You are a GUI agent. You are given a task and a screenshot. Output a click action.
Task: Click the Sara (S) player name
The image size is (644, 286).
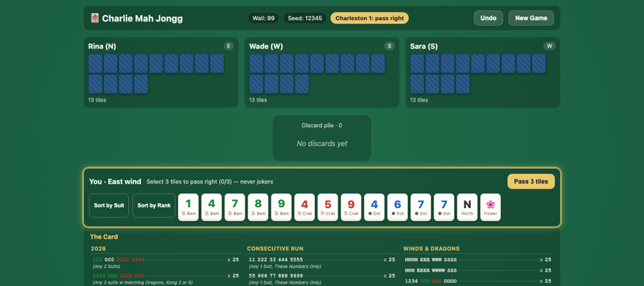coord(424,46)
